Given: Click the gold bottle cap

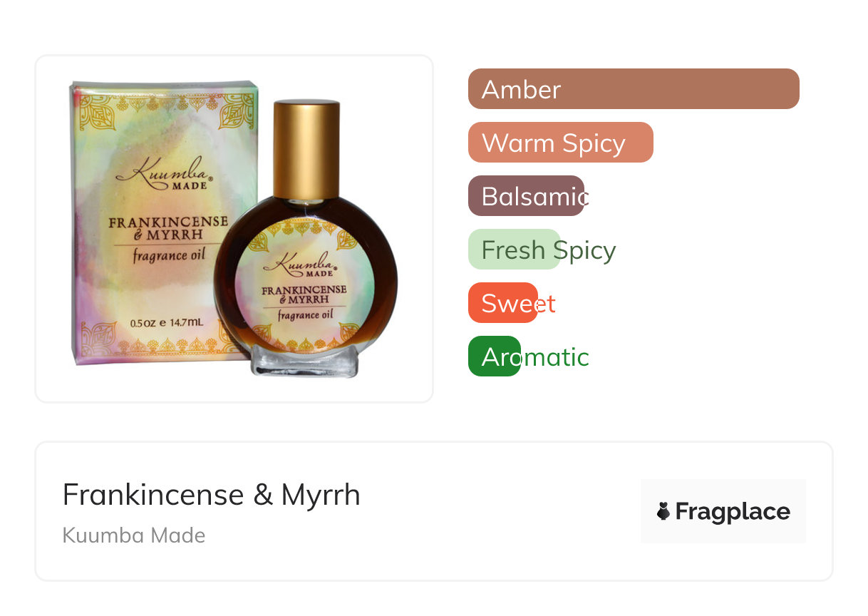Looking at the screenshot, I should tap(306, 148).
